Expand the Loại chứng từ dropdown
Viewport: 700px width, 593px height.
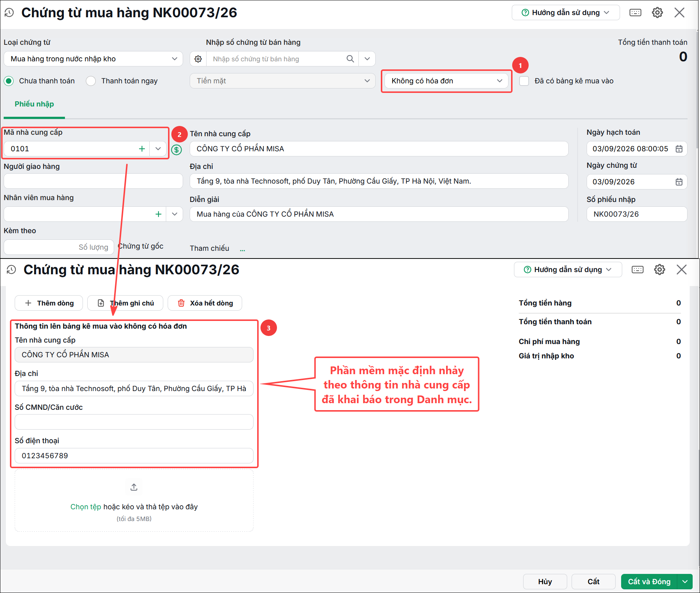tap(93, 59)
